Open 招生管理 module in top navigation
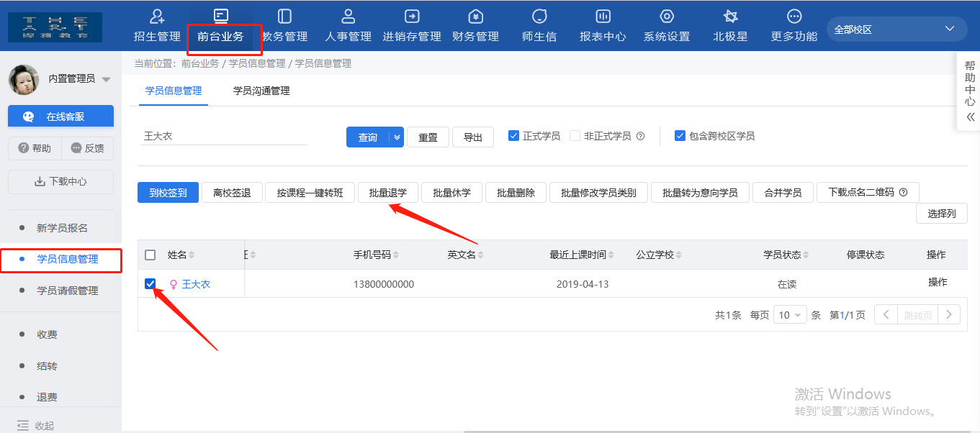980x433 pixels. pos(157,25)
